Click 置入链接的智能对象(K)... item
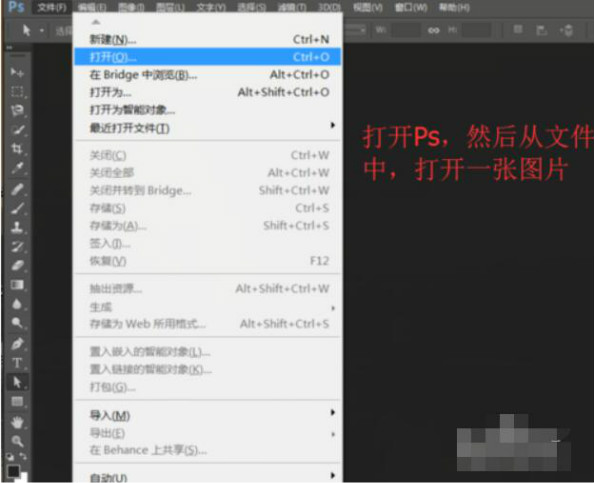The width and height of the screenshot is (594, 483). click(208, 369)
